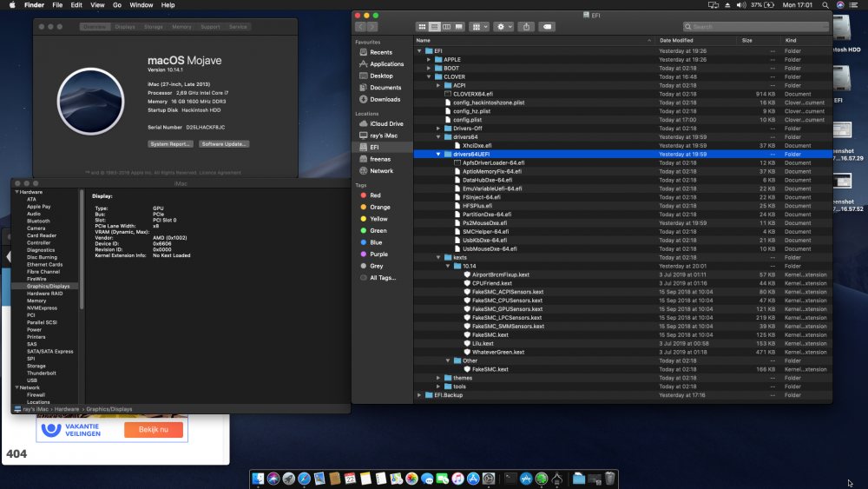Click the Finder Search field
The image size is (868, 489).
coord(755,27)
